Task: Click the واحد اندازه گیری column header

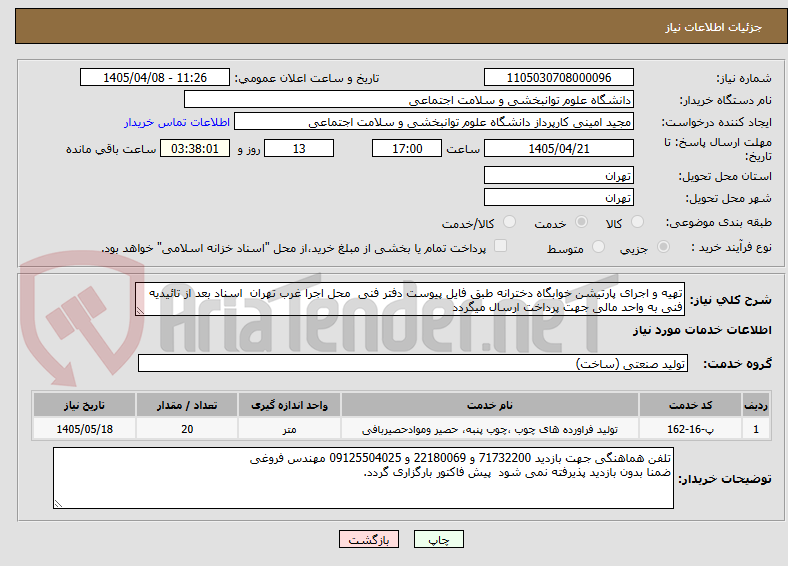Action: (289, 405)
